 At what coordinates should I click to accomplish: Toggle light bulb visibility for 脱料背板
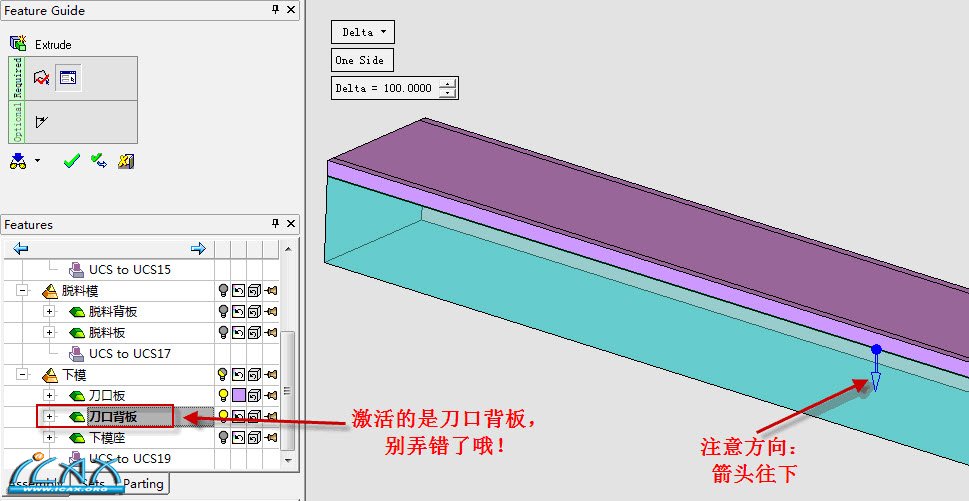(x=224, y=311)
